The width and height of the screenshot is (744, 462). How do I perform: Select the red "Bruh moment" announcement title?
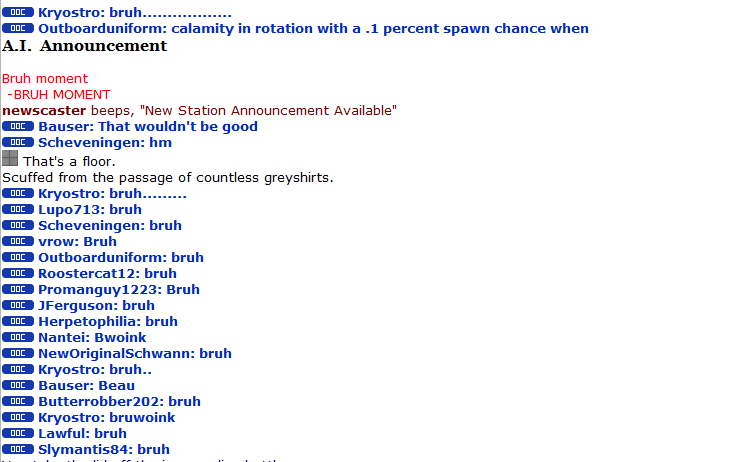[45, 78]
